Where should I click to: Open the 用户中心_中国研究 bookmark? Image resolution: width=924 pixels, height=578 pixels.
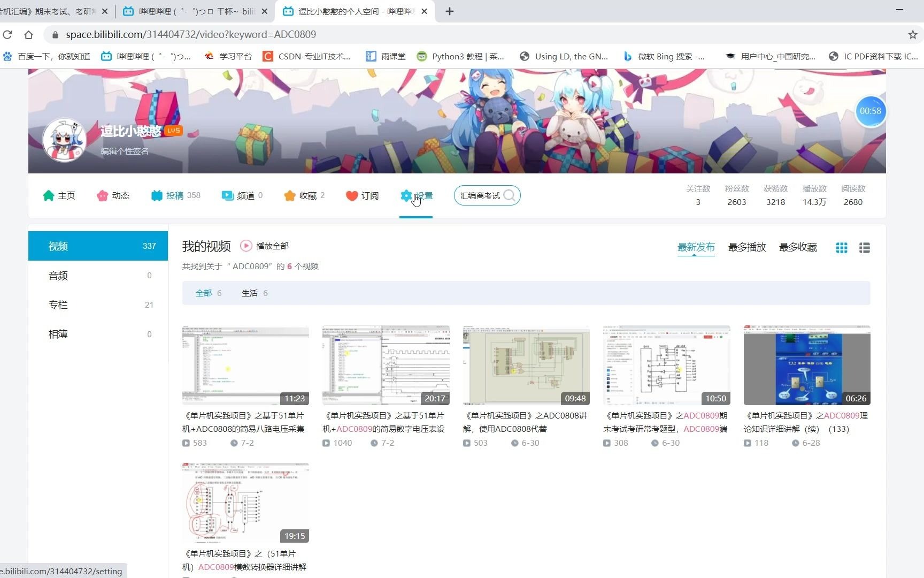(x=771, y=56)
